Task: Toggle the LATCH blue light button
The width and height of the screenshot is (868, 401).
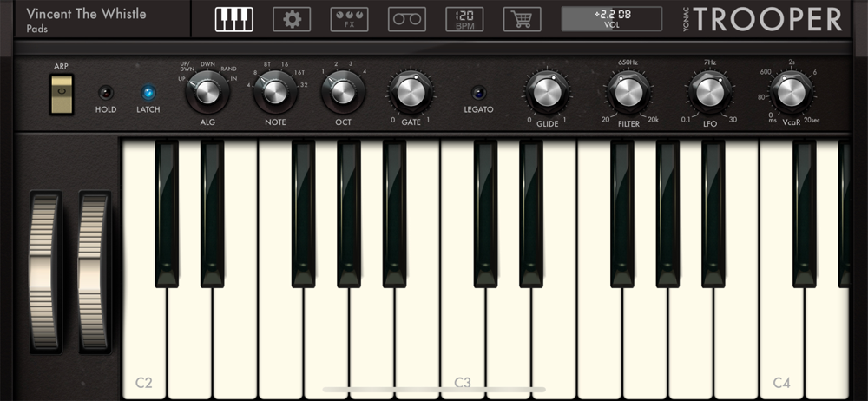Action: 148,93
